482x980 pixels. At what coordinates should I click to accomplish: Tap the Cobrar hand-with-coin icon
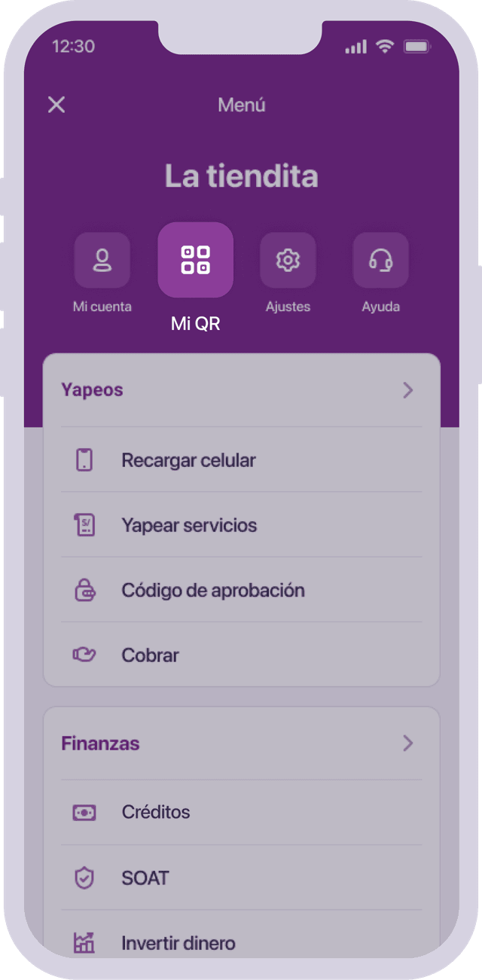pyautogui.click(x=85, y=655)
